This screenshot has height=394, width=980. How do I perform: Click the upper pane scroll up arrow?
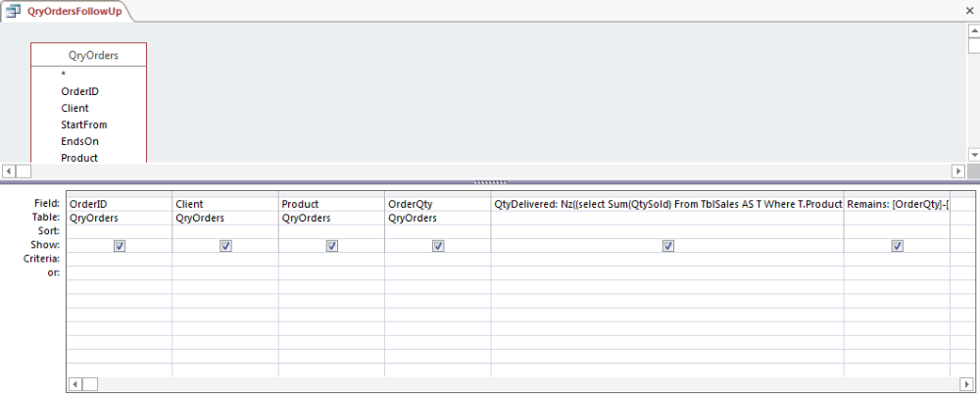[973, 29]
